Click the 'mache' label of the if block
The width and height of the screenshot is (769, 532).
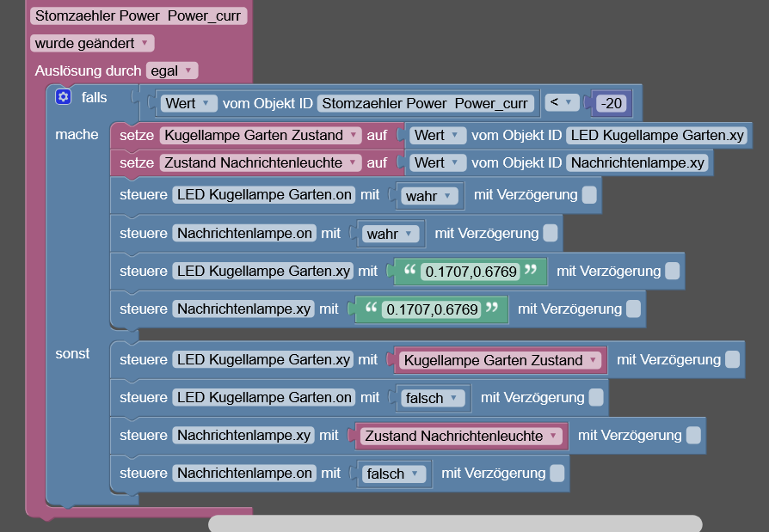coord(77,135)
